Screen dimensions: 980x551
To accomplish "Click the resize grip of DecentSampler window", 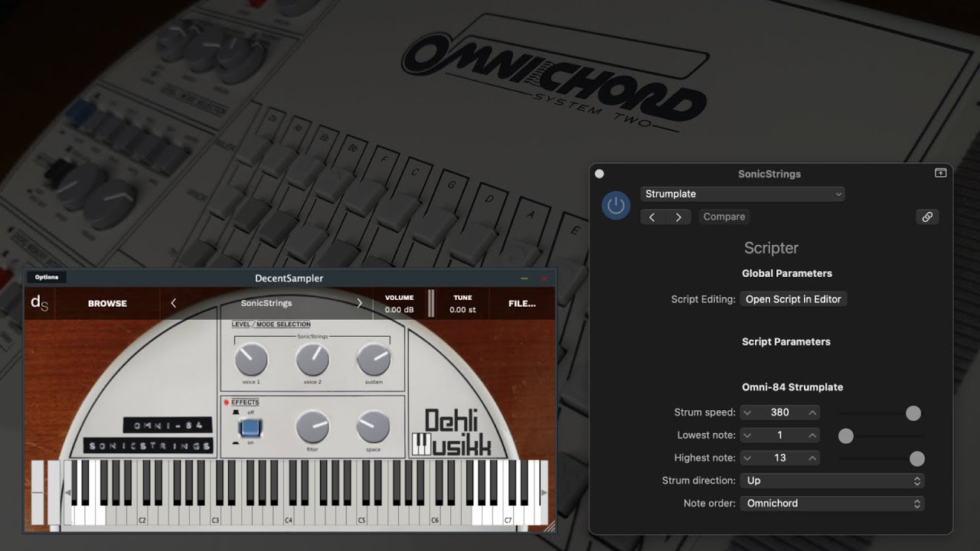I will 549,526.
